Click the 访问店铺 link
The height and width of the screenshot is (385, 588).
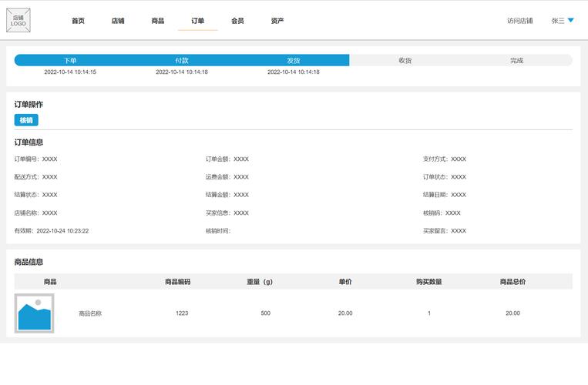coord(519,21)
